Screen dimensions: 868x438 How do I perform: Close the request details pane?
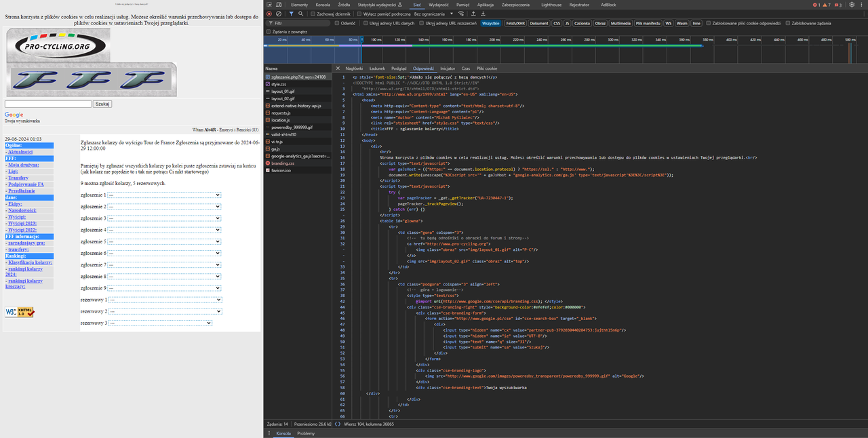pos(338,68)
